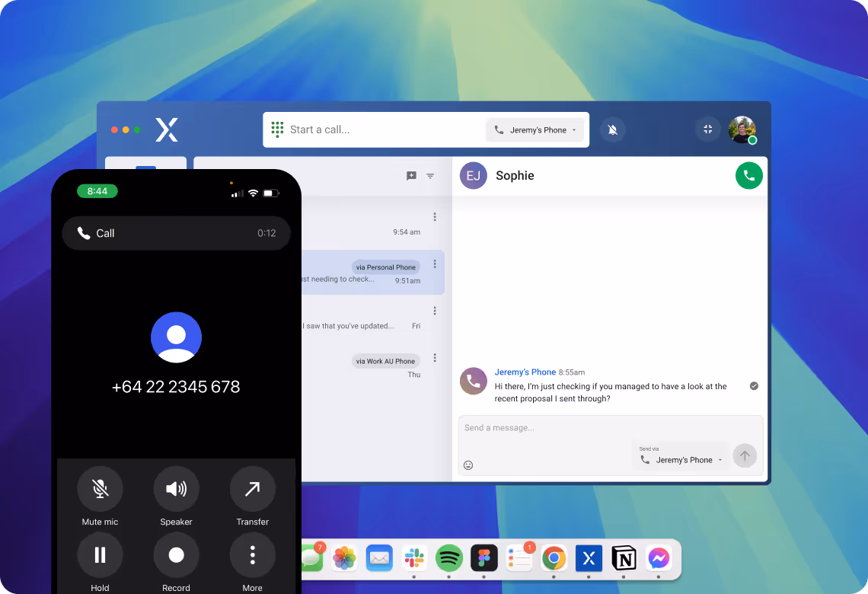Open Figma in the dock

pyautogui.click(x=483, y=558)
